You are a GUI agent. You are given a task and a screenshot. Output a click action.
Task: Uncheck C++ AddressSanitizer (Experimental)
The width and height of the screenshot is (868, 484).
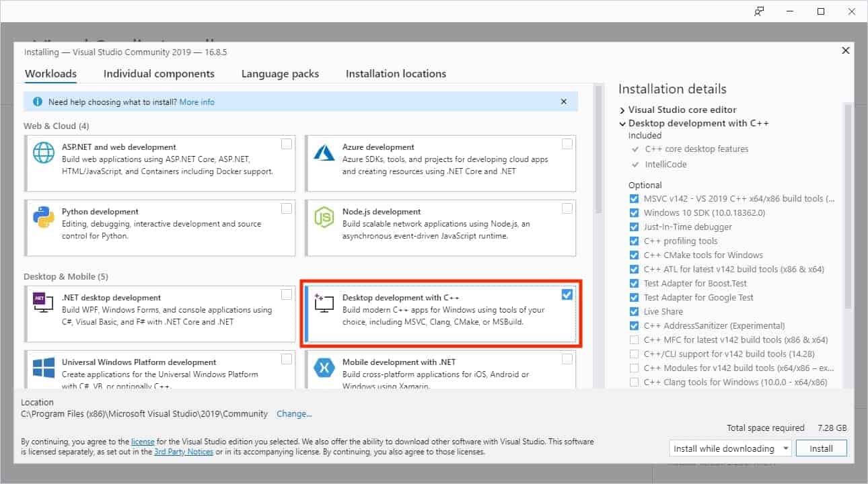tap(634, 326)
